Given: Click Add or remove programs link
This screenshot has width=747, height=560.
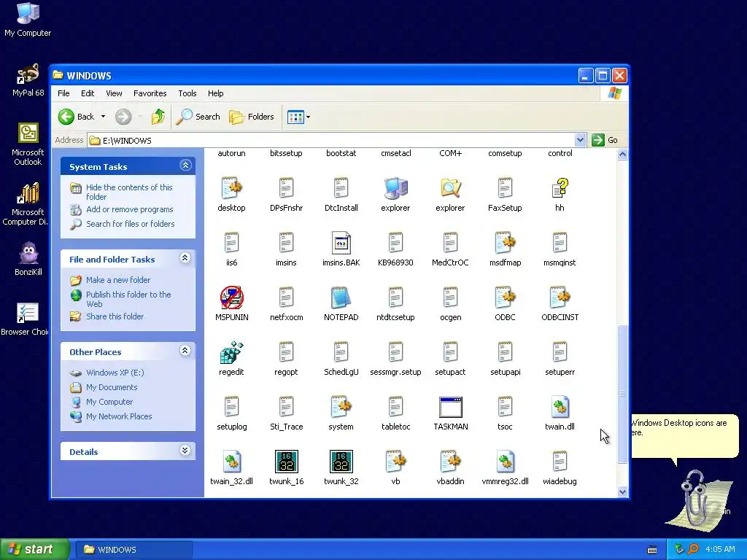Looking at the screenshot, I should coord(130,209).
